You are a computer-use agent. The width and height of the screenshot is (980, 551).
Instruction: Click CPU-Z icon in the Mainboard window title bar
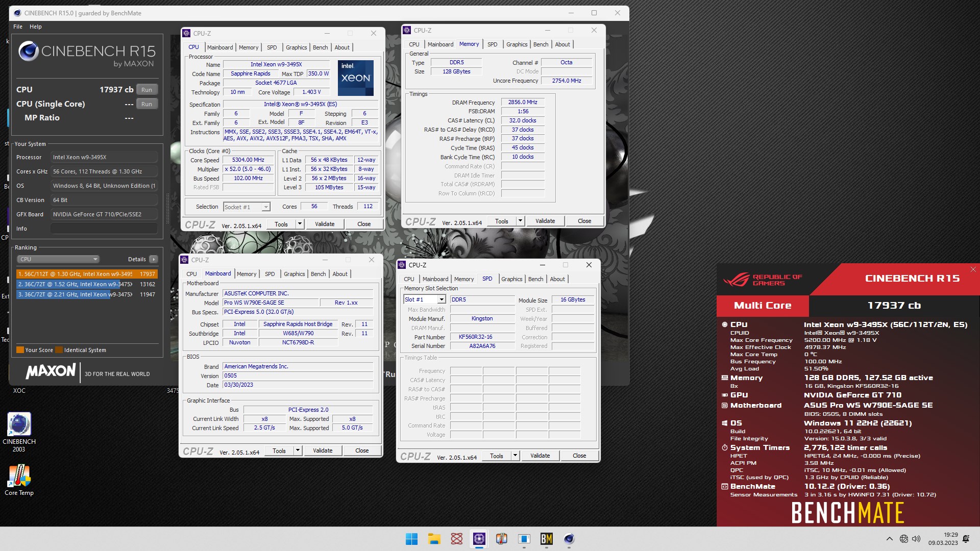pos(184,260)
